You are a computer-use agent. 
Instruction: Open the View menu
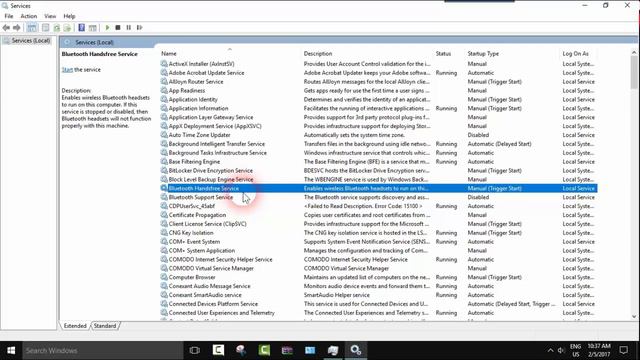[50, 16]
